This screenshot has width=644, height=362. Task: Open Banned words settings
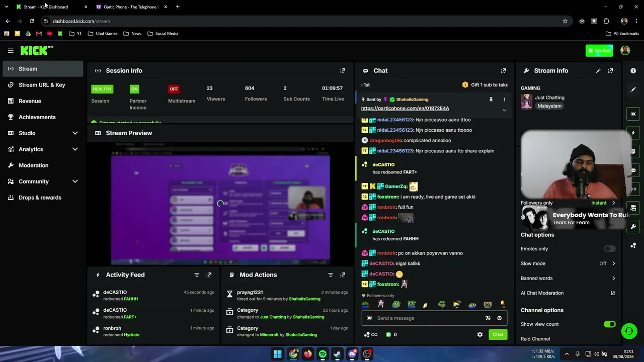(568, 279)
